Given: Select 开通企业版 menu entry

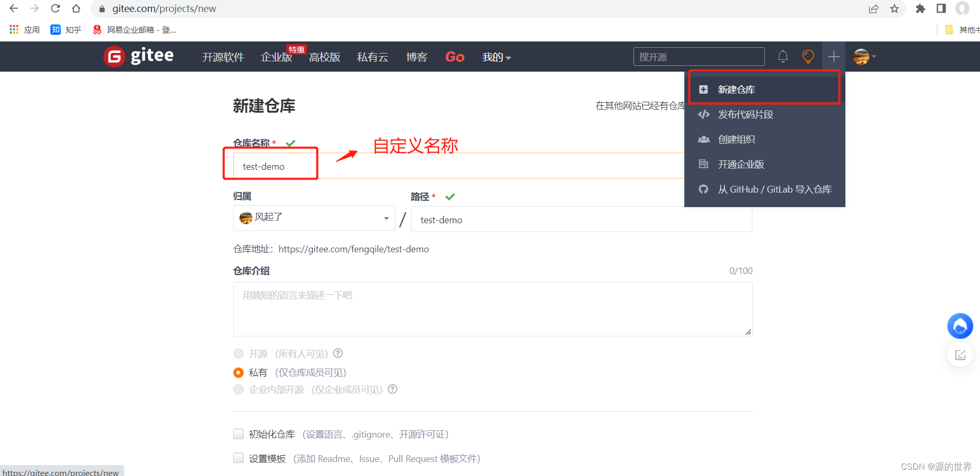Looking at the screenshot, I should (x=764, y=164).
